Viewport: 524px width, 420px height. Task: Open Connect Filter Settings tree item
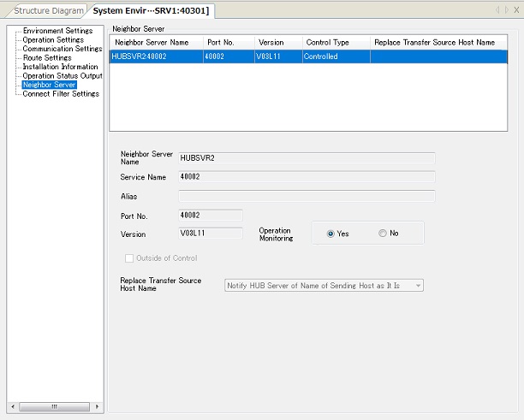61,94
